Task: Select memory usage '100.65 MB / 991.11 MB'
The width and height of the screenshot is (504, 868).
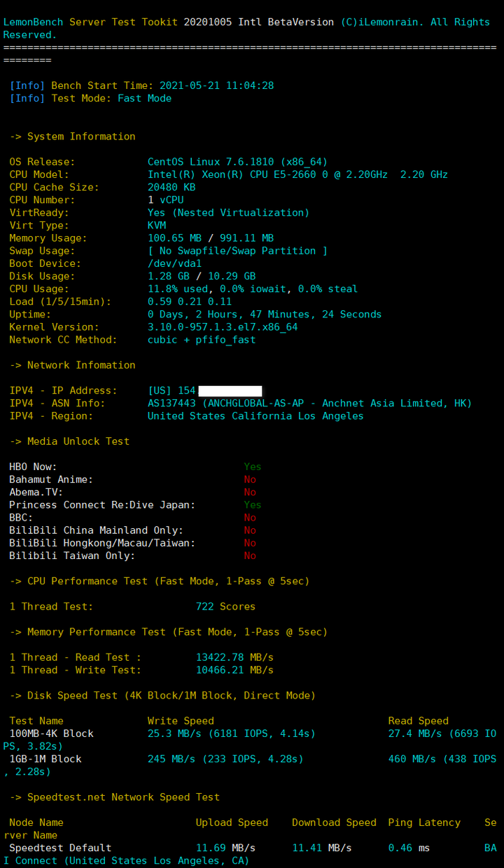Action: point(211,238)
